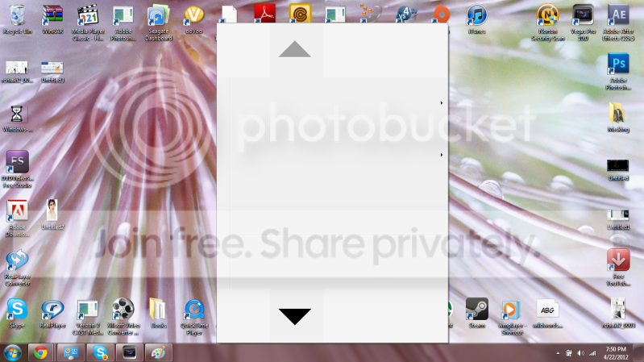Open the Windows Start menu

click(12, 353)
